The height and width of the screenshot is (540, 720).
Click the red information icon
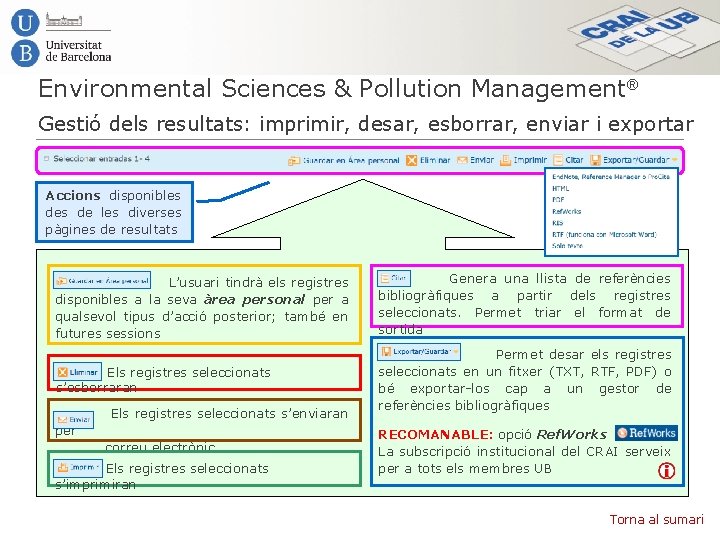coord(666,470)
